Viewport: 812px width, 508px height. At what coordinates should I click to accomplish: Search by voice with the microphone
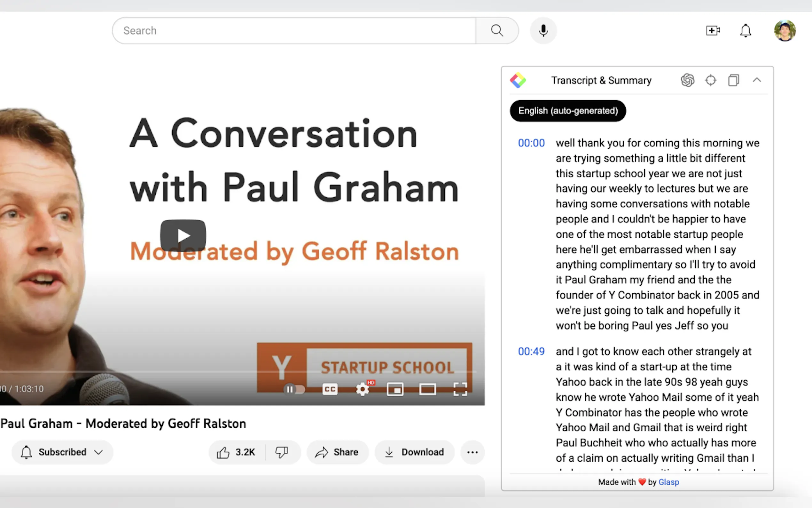[543, 31]
